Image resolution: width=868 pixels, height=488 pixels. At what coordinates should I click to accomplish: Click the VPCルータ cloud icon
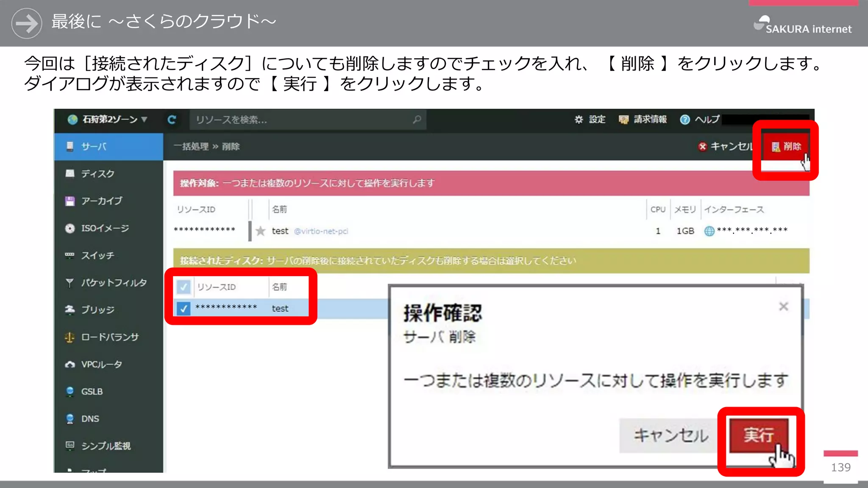click(x=70, y=364)
